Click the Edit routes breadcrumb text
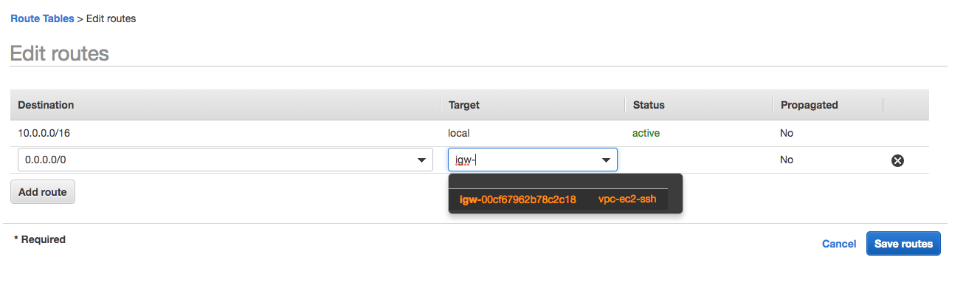Image resolution: width=980 pixels, height=297 pixels. [x=111, y=18]
